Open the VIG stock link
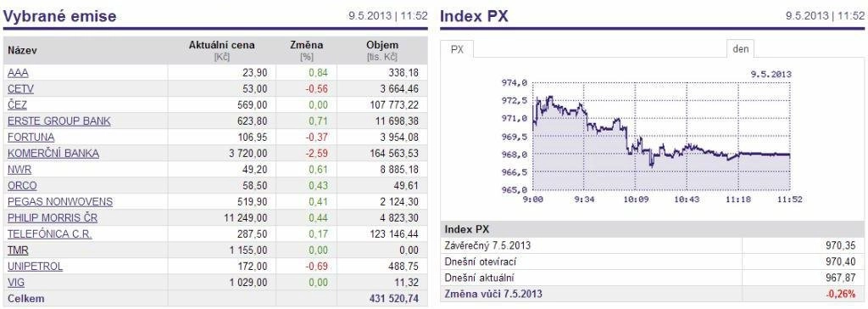868x309 pixels. click(x=16, y=283)
